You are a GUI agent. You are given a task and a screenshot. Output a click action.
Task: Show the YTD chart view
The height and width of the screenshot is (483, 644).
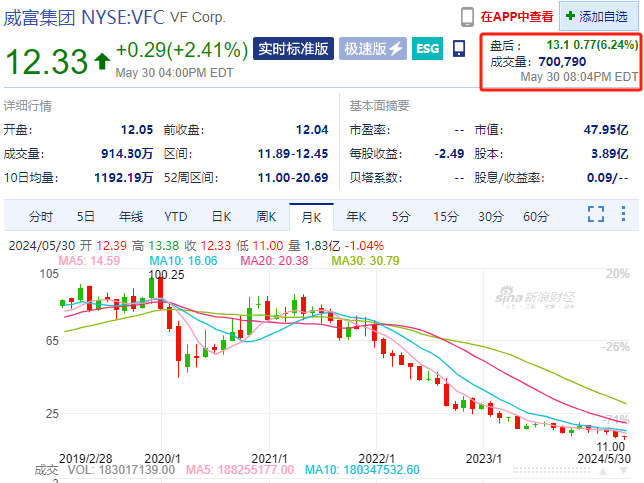pos(176,216)
